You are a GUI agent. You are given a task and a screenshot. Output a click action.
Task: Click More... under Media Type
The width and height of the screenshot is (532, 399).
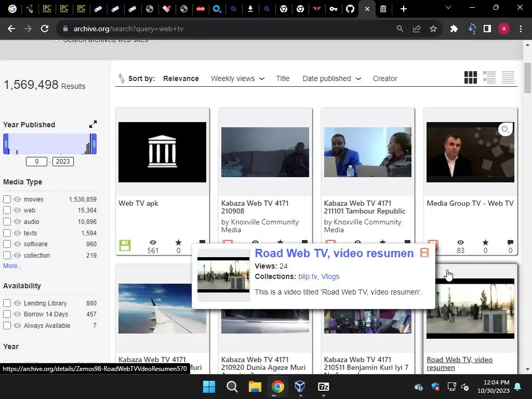pyautogui.click(x=12, y=265)
